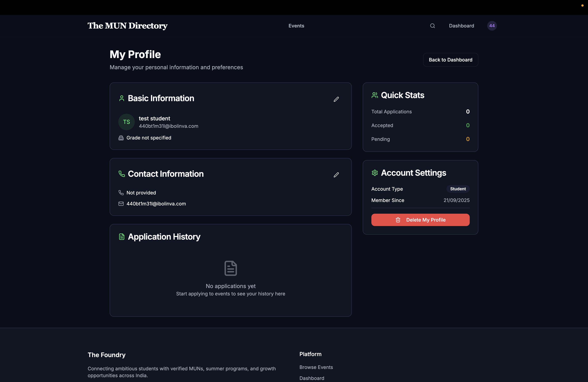The image size is (588, 382).
Task: Click the Account Settings gear icon
Action: click(x=374, y=173)
